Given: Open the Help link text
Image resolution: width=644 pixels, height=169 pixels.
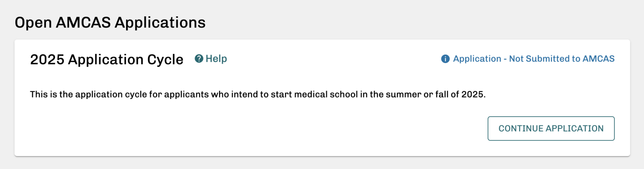Looking at the screenshot, I should [216, 59].
